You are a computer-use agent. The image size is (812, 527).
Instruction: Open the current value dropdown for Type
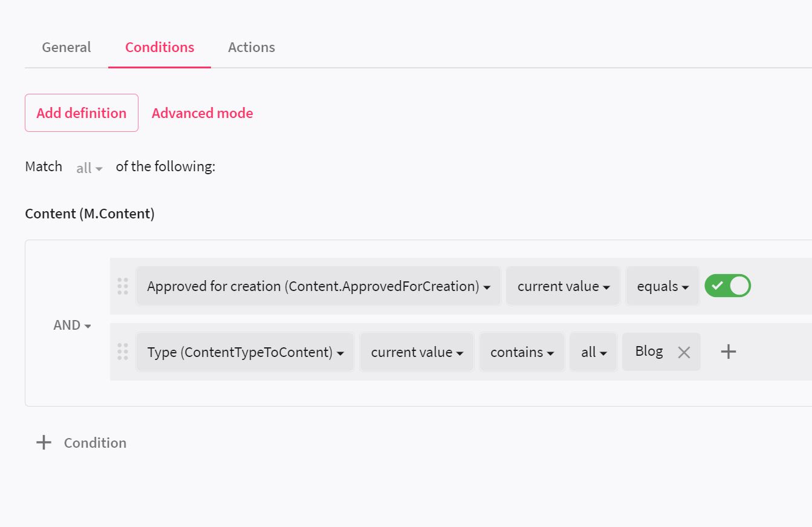click(x=416, y=352)
